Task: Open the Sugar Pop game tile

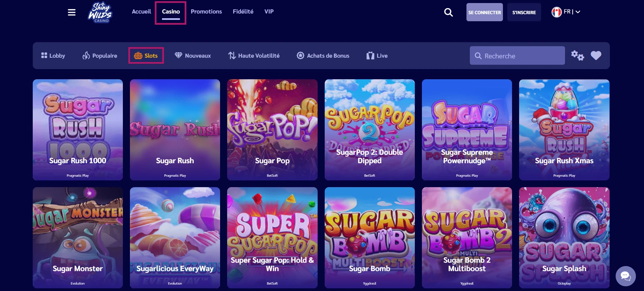Action: click(272, 130)
